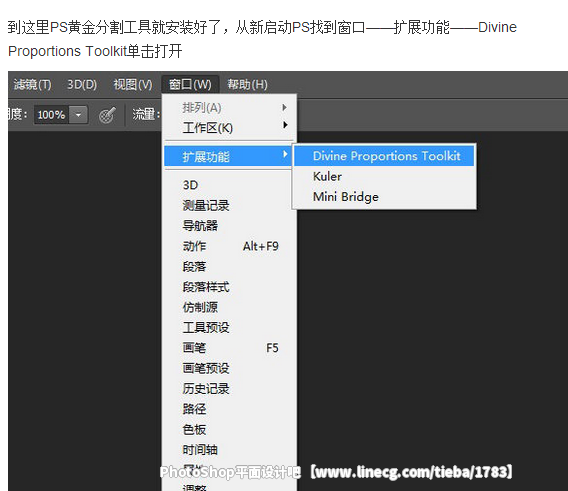Choose 仿制源 panel entry
The height and width of the screenshot is (491, 568).
pos(230,307)
